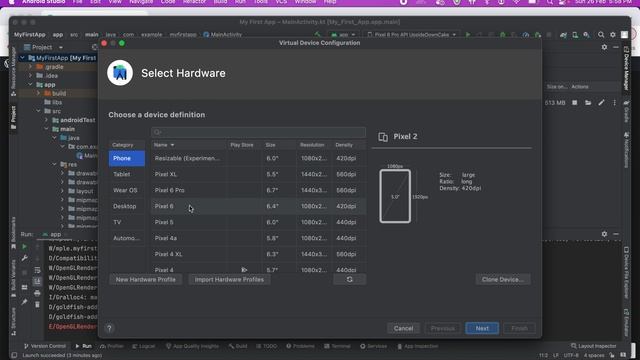Viewport: 640px width, 360px height.
Task: Select the Pixel 6 Pro device row
Action: [x=258, y=190]
